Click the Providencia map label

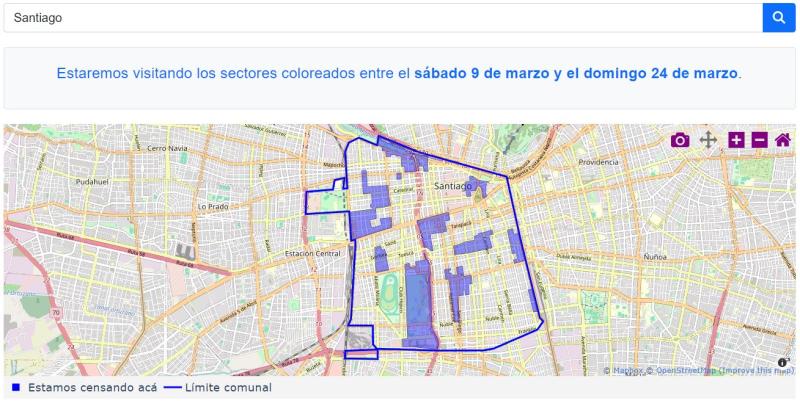tap(598, 162)
